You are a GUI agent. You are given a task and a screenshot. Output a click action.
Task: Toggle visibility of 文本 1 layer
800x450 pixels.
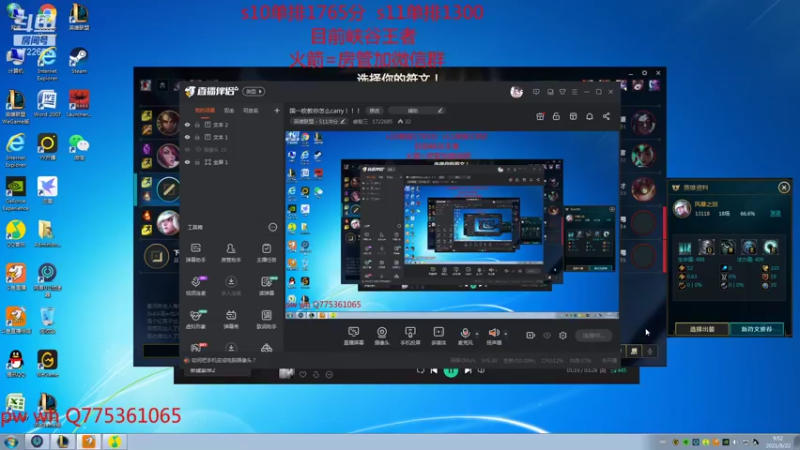(187, 137)
